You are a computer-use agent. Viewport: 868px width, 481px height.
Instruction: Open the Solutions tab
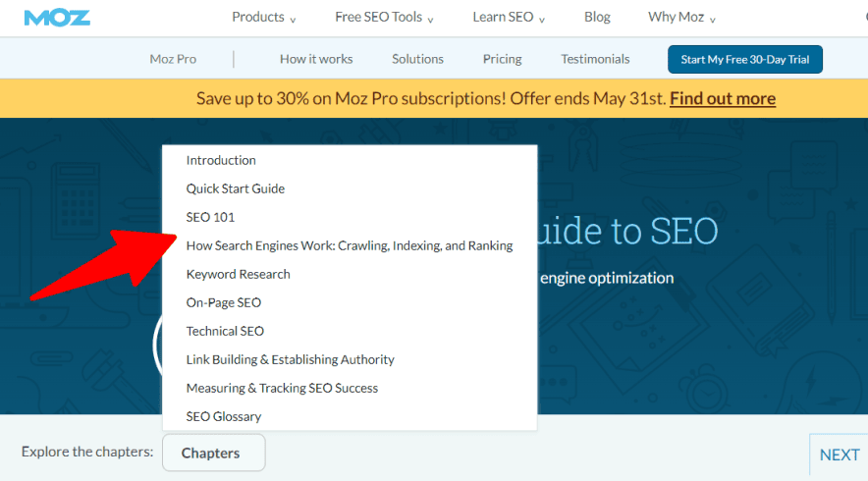pyautogui.click(x=417, y=59)
